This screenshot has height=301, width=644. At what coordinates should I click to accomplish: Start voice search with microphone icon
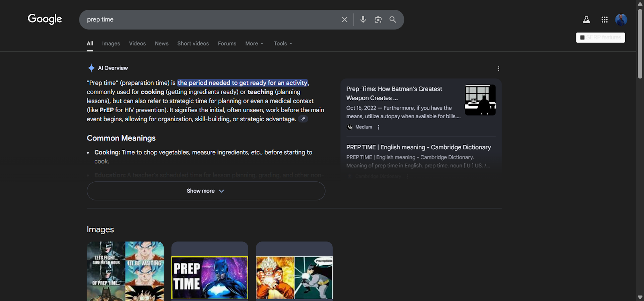[x=363, y=19]
